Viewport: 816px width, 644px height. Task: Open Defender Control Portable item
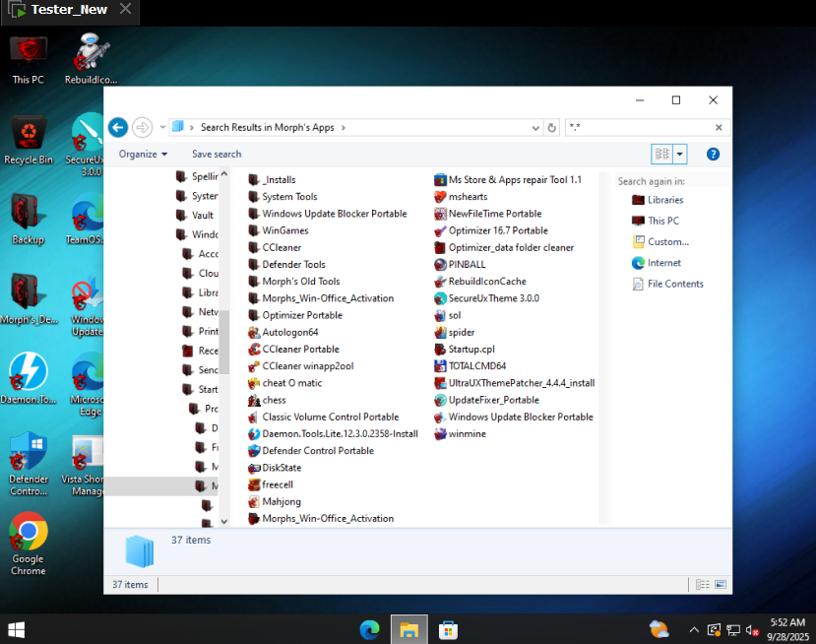[x=317, y=450]
